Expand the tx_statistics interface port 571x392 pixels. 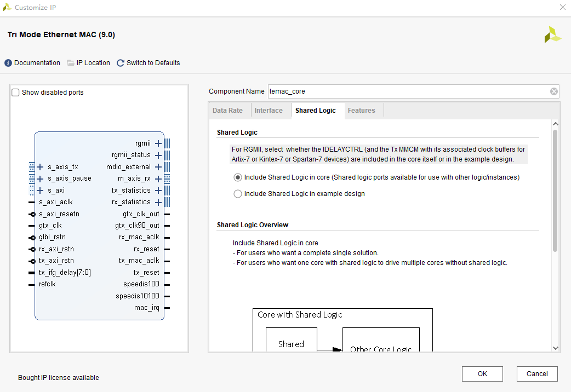[158, 191]
